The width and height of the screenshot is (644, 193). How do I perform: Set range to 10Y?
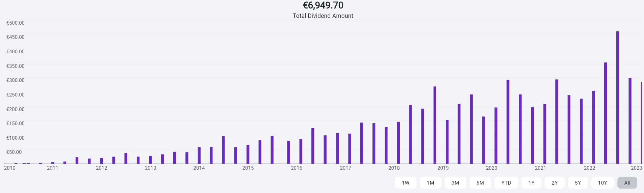602,183
